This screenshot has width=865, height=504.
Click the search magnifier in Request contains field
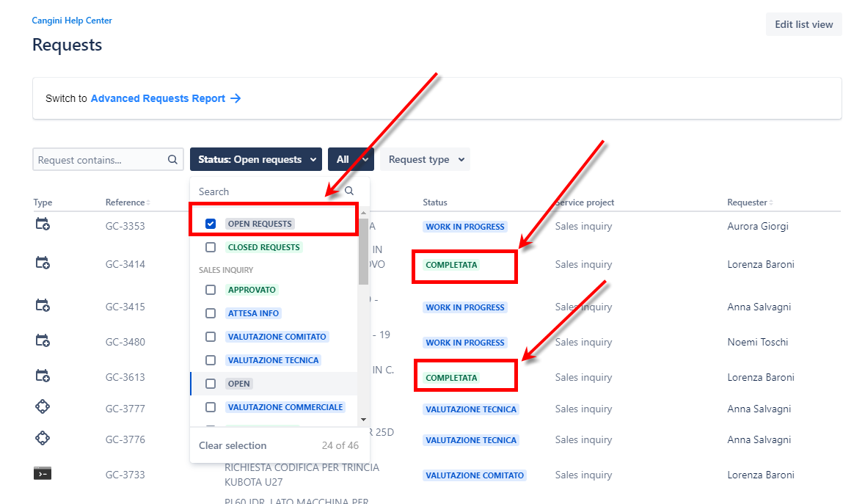(x=172, y=159)
